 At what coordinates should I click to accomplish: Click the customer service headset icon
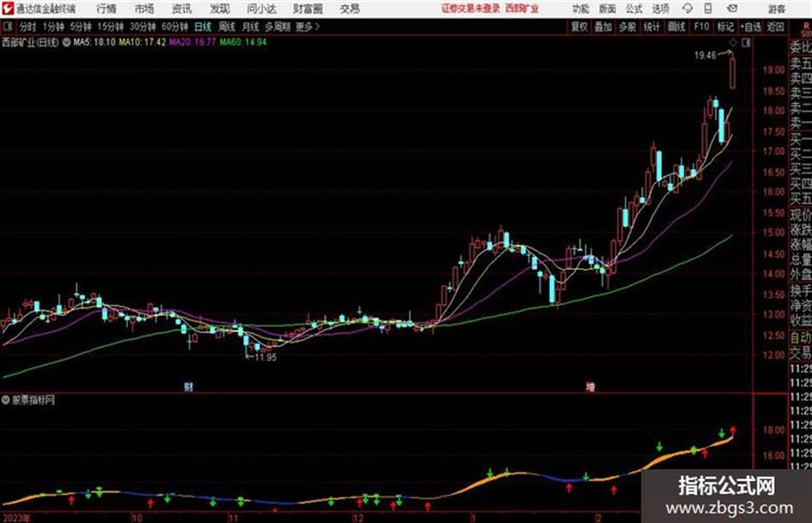click(687, 9)
